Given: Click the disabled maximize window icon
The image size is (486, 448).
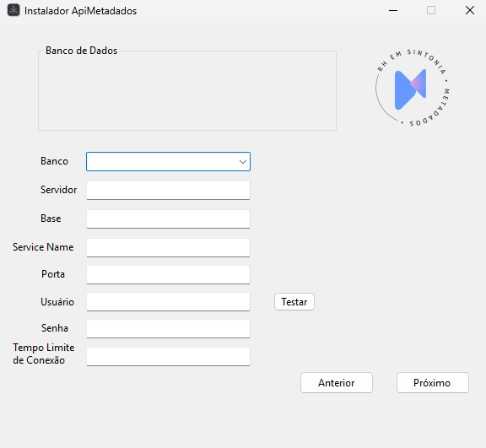Looking at the screenshot, I should tap(431, 10).
